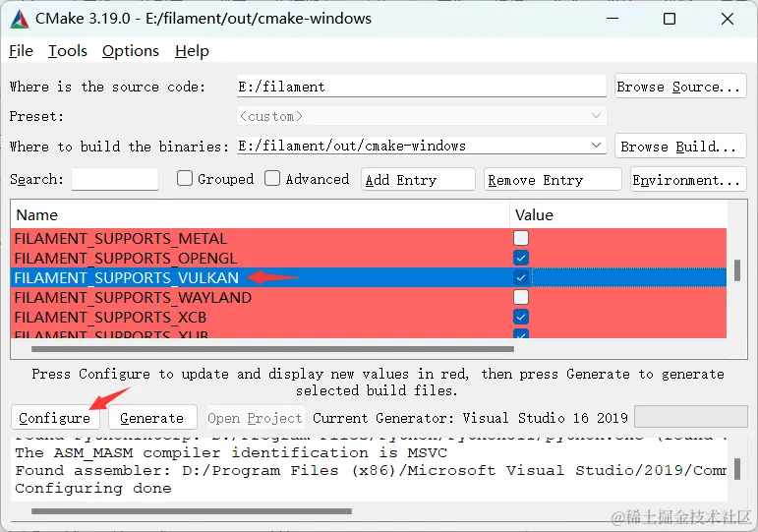Screen dimensions: 758x532
Task: Click the 'ASM_MASM compiler identification' log line
Action: point(231,452)
